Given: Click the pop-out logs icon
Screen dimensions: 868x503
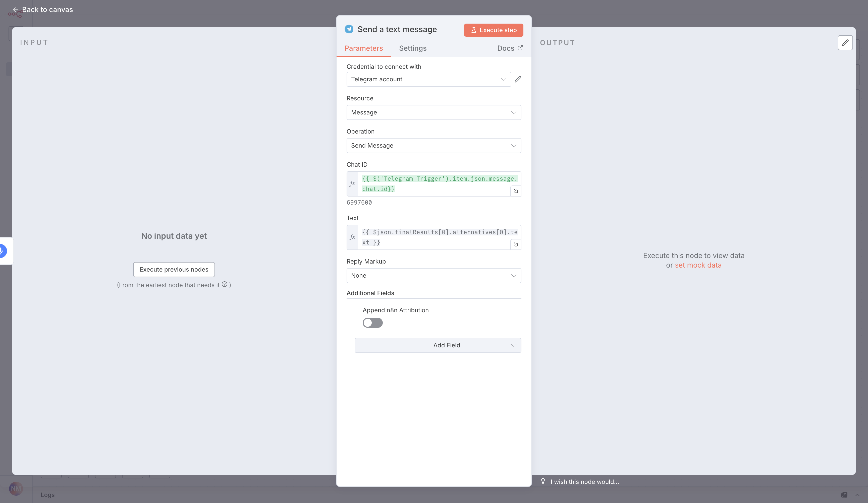Looking at the screenshot, I should 844,495.
